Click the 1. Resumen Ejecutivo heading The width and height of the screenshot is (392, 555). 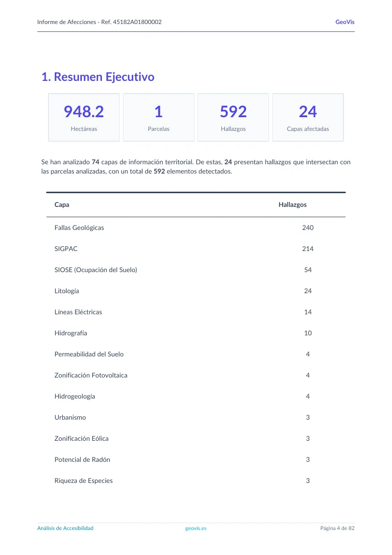(98, 77)
